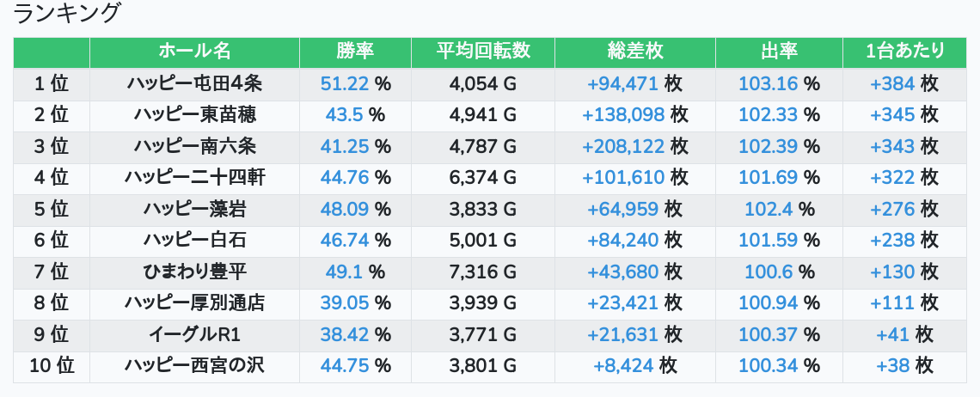Sort by the 勝率 column header
The height and width of the screenshot is (397, 980).
(355, 52)
